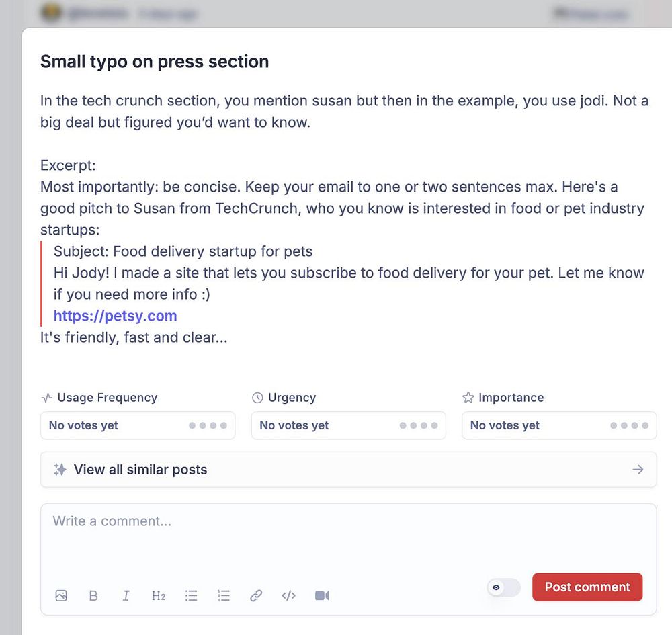Screen dimensions: 672x635
Task: Attach a video recording to comment
Action: tap(322, 595)
